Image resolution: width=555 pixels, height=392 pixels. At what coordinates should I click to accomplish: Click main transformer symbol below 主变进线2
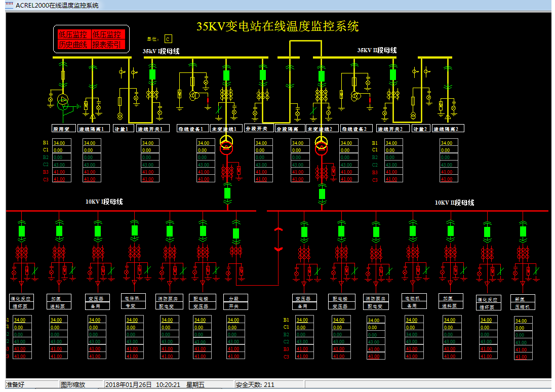pyautogui.click(x=321, y=145)
